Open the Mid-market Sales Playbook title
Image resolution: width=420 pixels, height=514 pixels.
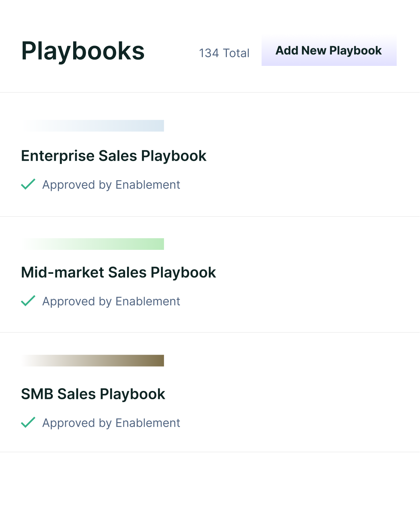[118, 272]
